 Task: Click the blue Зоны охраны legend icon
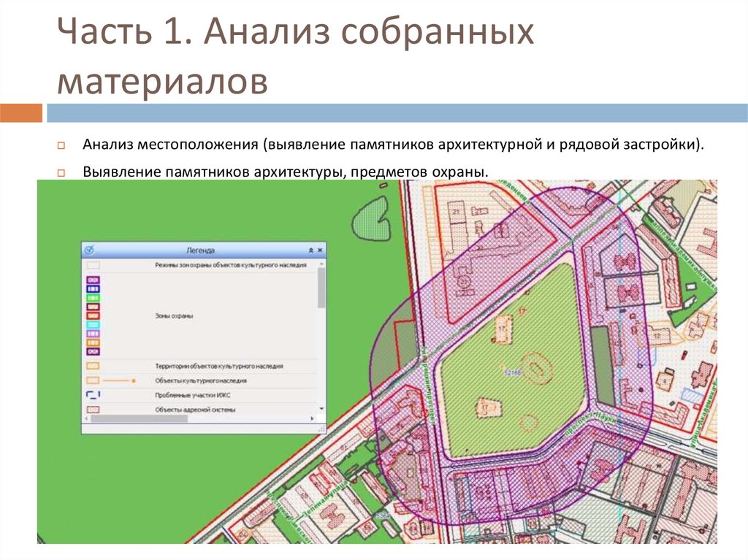[x=93, y=288]
